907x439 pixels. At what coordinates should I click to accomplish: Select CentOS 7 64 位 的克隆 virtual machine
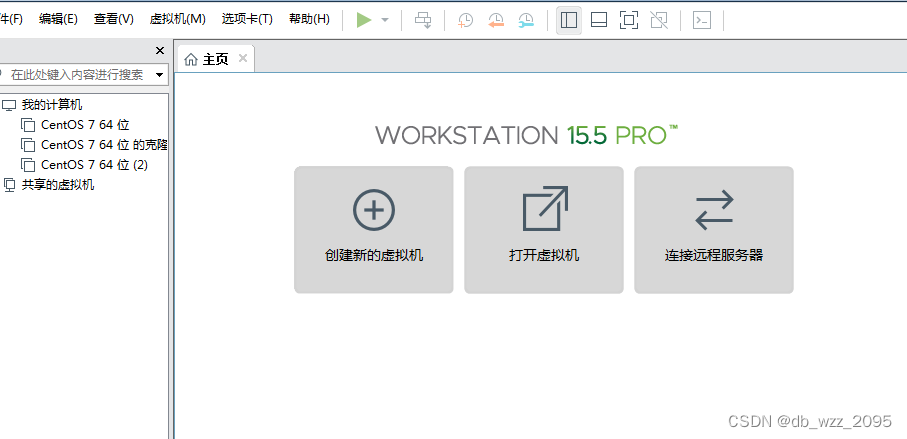(x=104, y=145)
